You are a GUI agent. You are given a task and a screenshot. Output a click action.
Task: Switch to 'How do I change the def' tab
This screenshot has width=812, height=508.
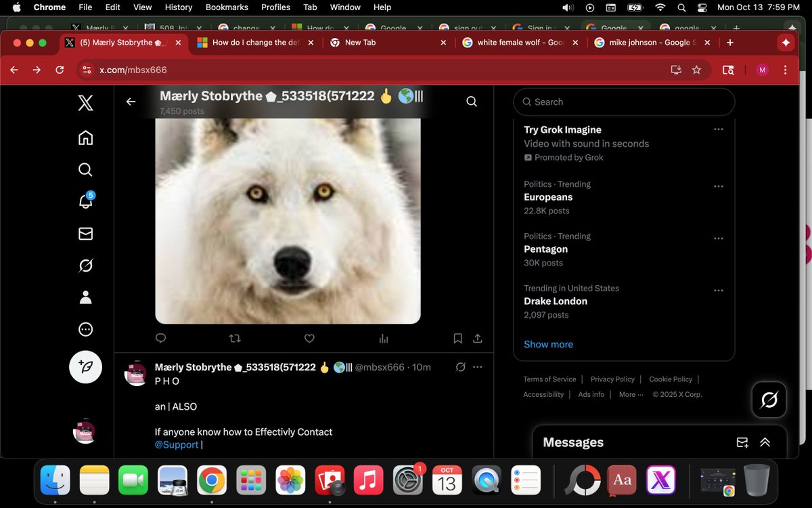[x=255, y=42]
